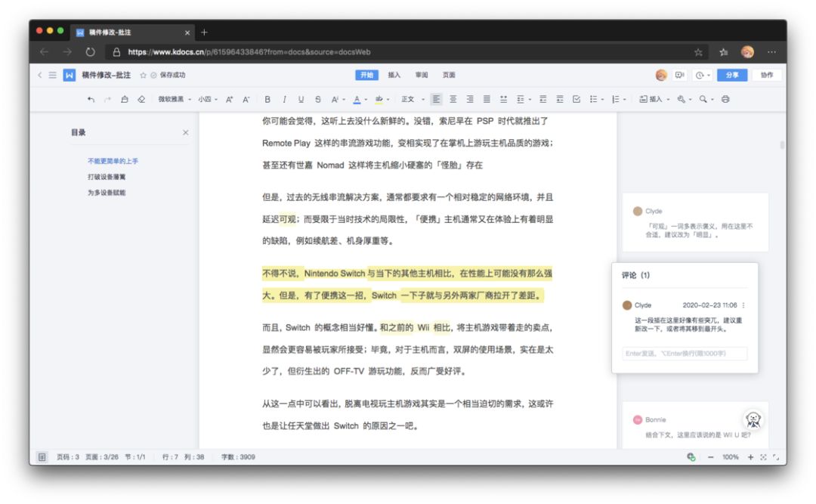
Task: Click the yellow highlight color swatch
Action: [379, 99]
